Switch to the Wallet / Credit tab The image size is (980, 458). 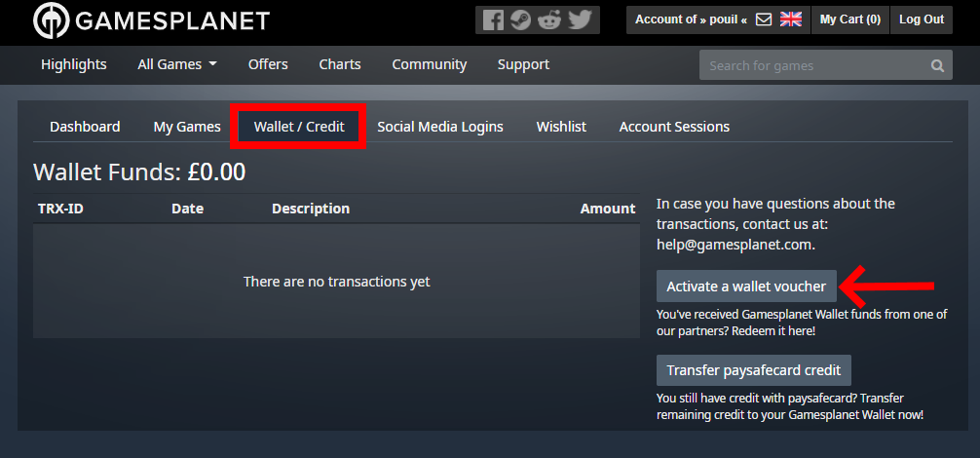[299, 127]
